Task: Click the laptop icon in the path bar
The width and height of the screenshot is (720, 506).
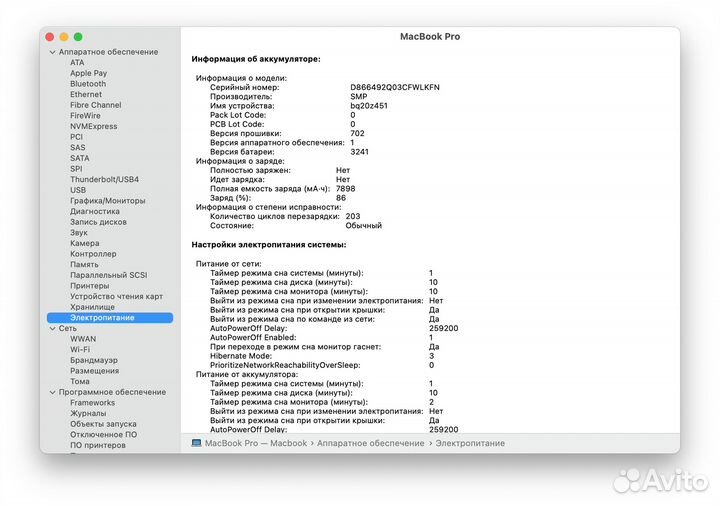Action: 196,443
